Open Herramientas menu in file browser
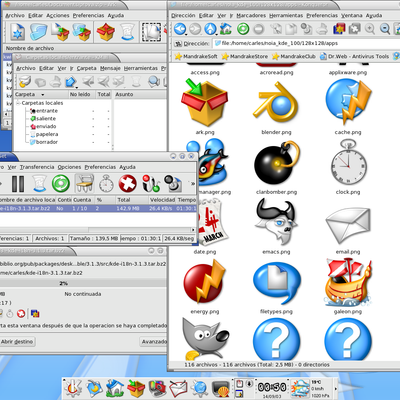This screenshot has height=400, width=400. click(x=286, y=15)
